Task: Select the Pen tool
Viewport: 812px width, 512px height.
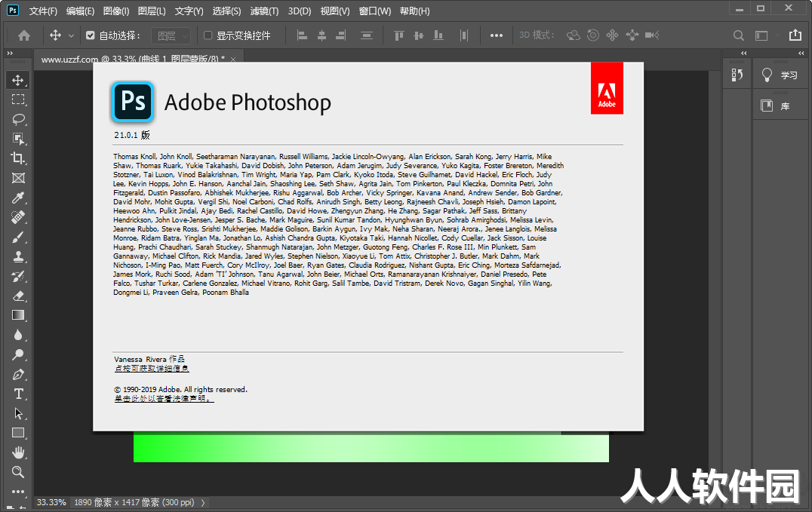Action: [18, 374]
